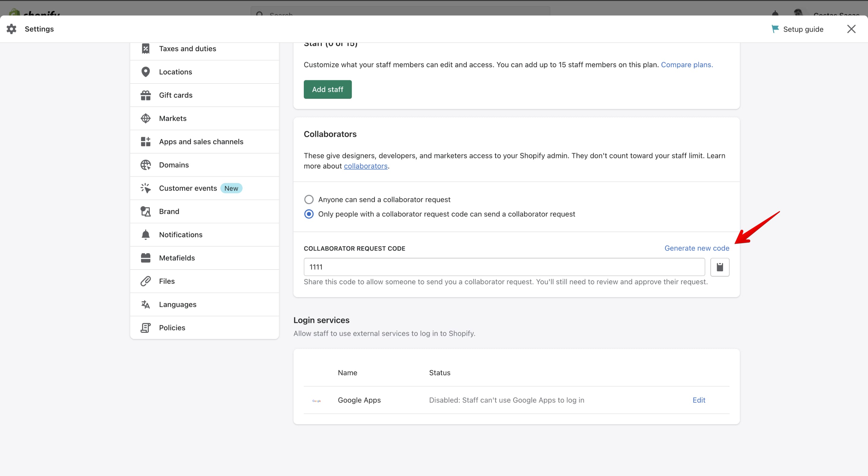Select the Customer events icon
The width and height of the screenshot is (868, 476).
click(x=146, y=188)
